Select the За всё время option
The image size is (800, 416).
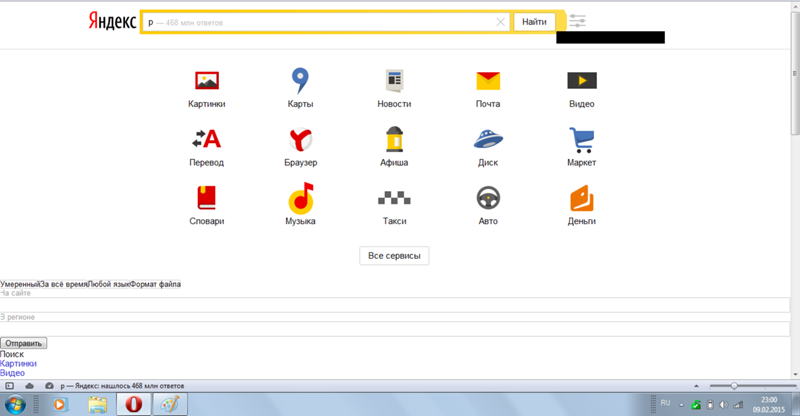pos(63,284)
